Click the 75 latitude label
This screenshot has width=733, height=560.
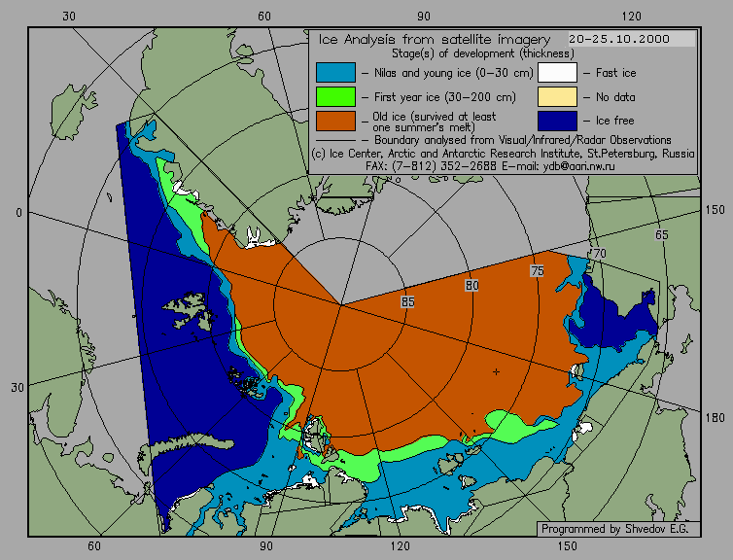538,270
